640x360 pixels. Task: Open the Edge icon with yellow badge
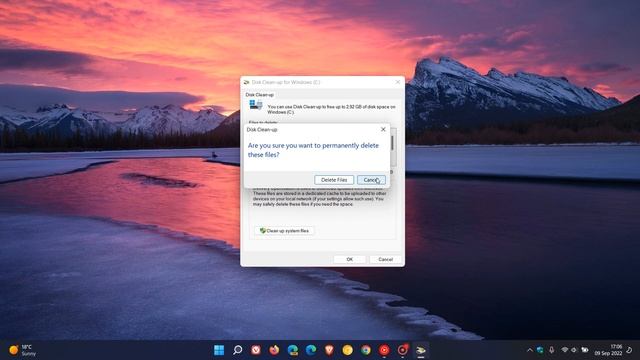pyautogui.click(x=293, y=350)
